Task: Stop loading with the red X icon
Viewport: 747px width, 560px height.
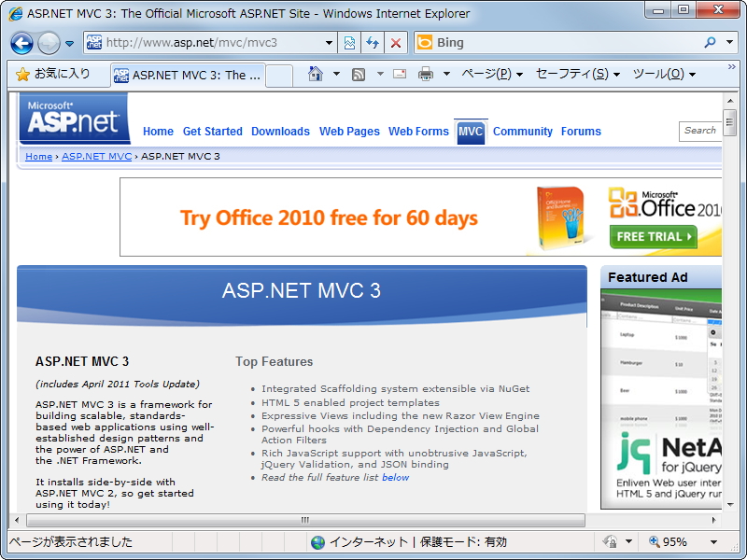Action: pyautogui.click(x=395, y=43)
